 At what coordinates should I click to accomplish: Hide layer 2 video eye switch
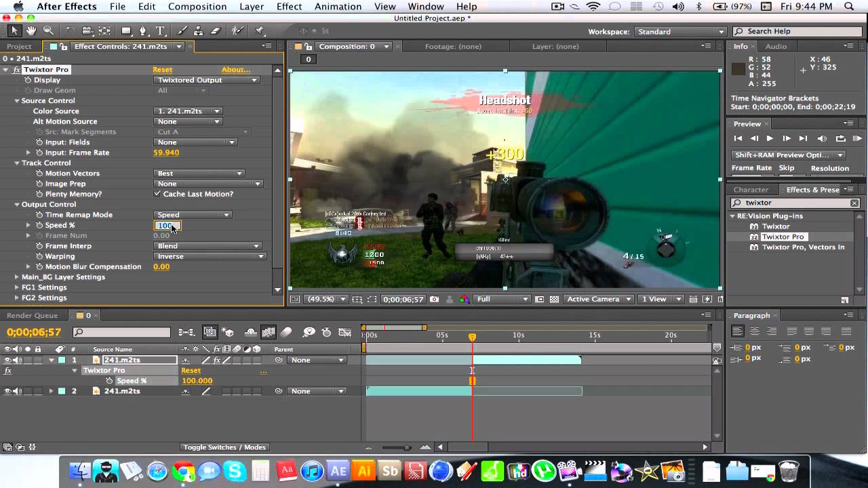coord(7,391)
